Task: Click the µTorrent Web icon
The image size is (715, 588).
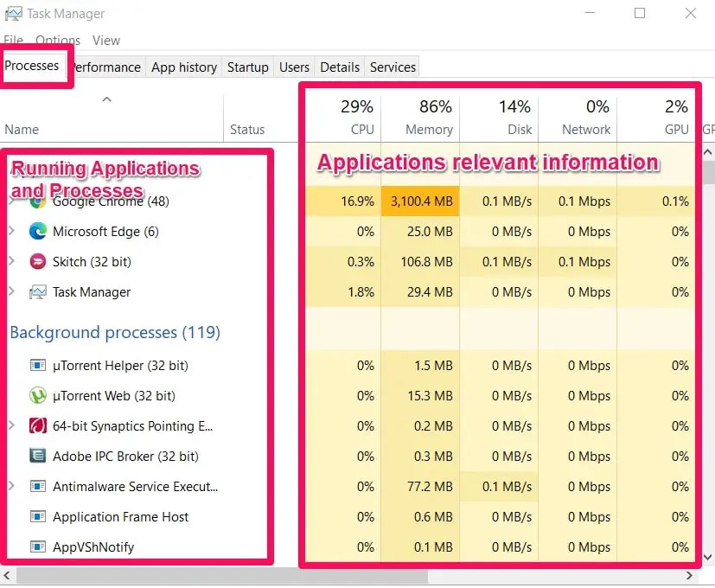Action: tap(37, 395)
